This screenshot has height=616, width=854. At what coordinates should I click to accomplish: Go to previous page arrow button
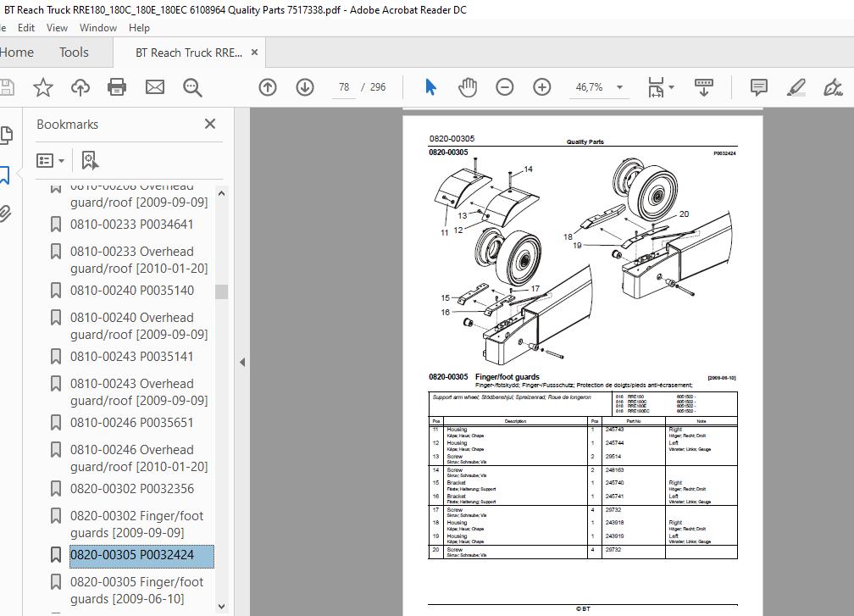point(268,87)
